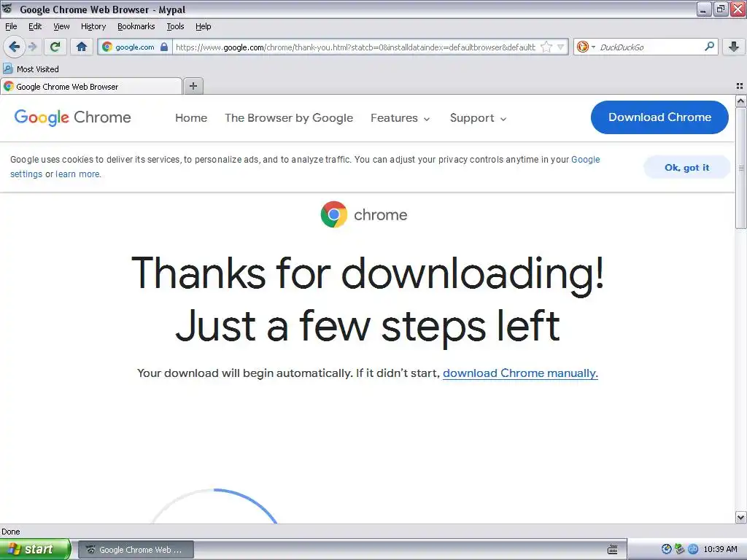This screenshot has width=747, height=560.
Task: Open the DuckDuckGo search engine selector
Action: pos(586,47)
